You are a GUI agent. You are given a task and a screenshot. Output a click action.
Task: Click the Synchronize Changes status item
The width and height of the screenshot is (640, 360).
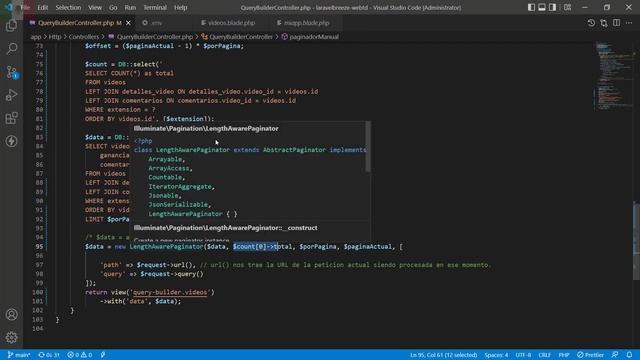[x=49, y=355]
